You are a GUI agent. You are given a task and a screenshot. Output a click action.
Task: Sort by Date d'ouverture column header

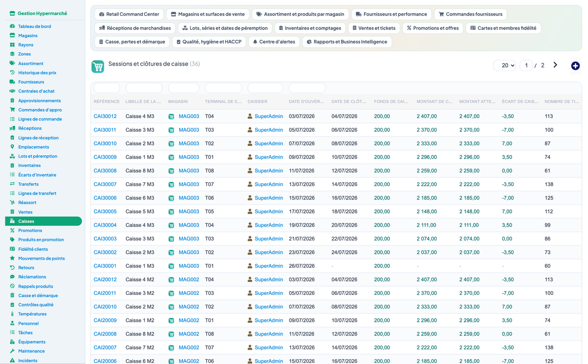[306, 101]
